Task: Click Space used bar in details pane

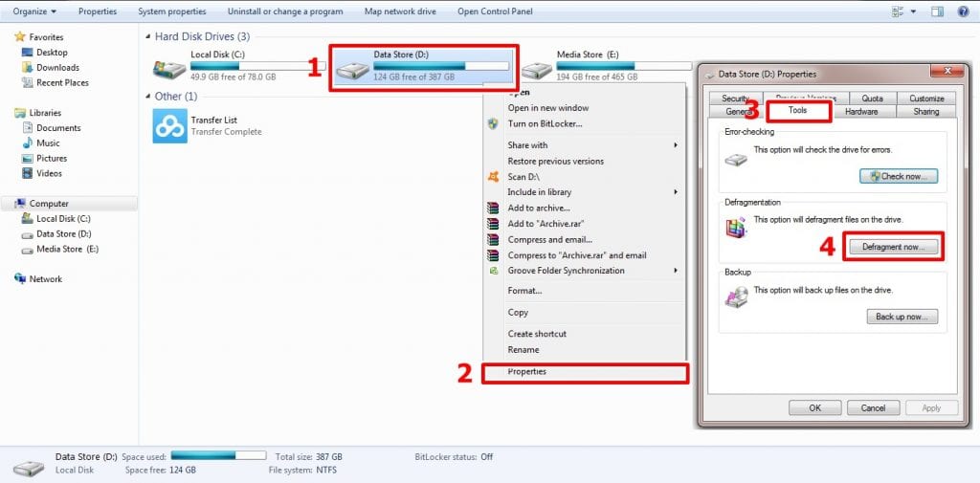Action: pyautogui.click(x=218, y=455)
